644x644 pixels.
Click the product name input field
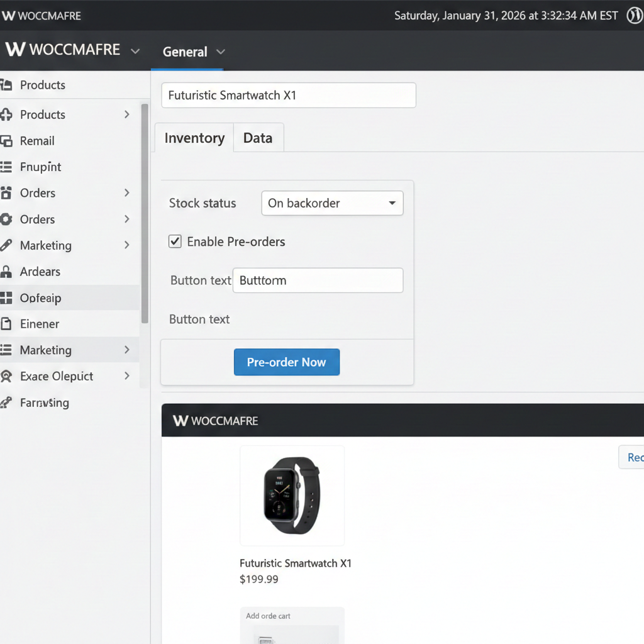(289, 96)
